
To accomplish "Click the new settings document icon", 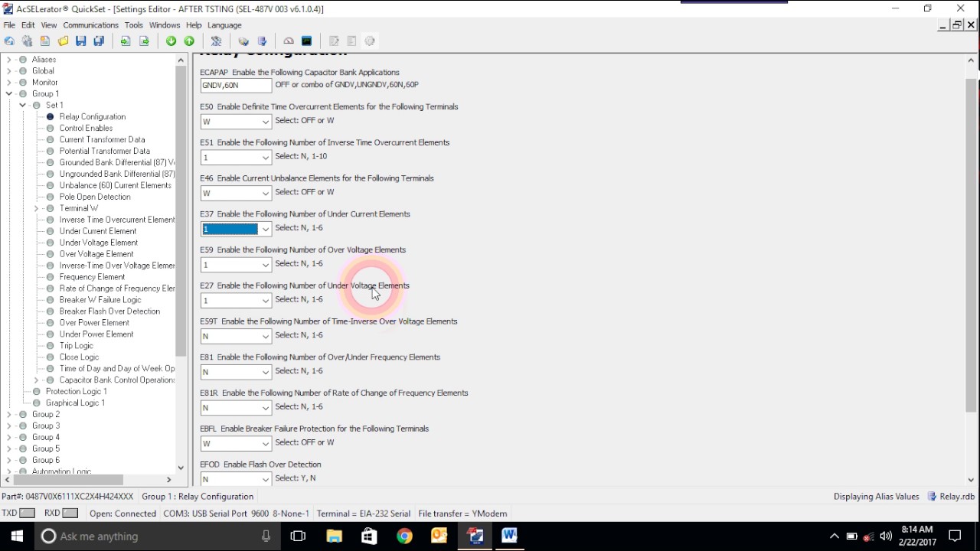I will click(45, 41).
